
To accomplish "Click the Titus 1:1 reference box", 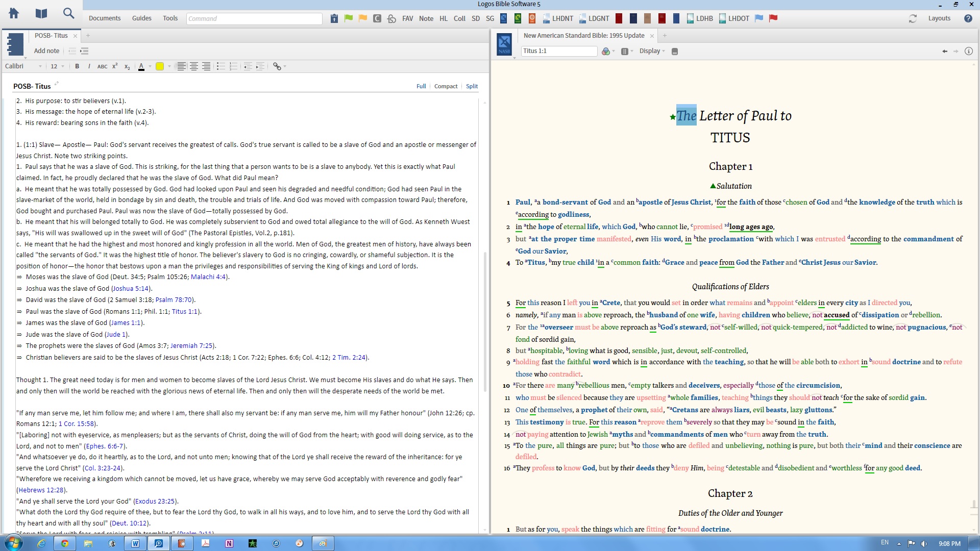I will [559, 51].
